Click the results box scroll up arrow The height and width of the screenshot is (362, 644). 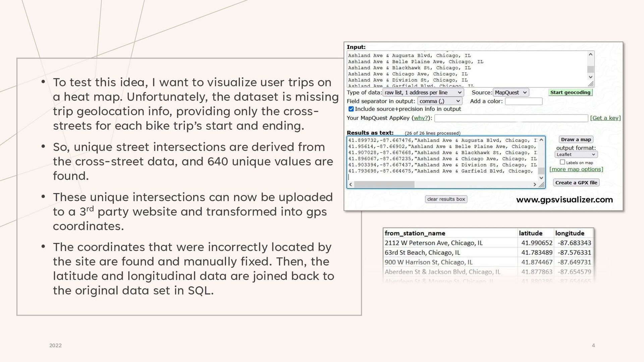541,140
